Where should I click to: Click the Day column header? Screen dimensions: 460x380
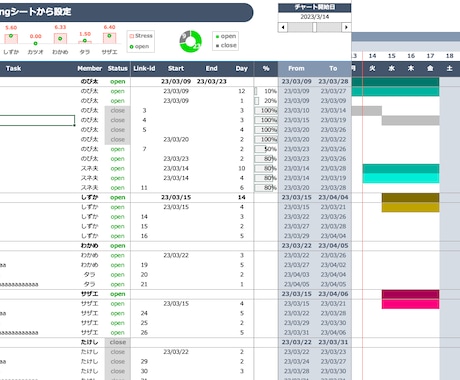coord(242,68)
